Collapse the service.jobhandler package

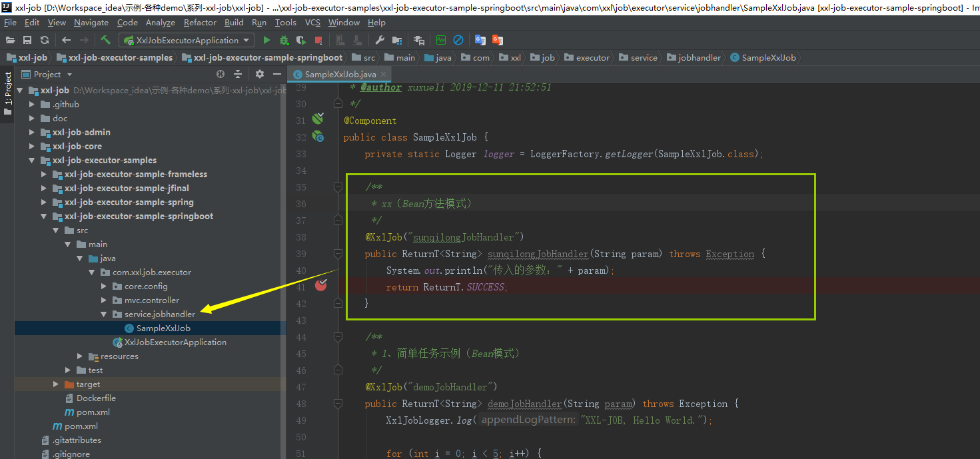[x=104, y=314]
